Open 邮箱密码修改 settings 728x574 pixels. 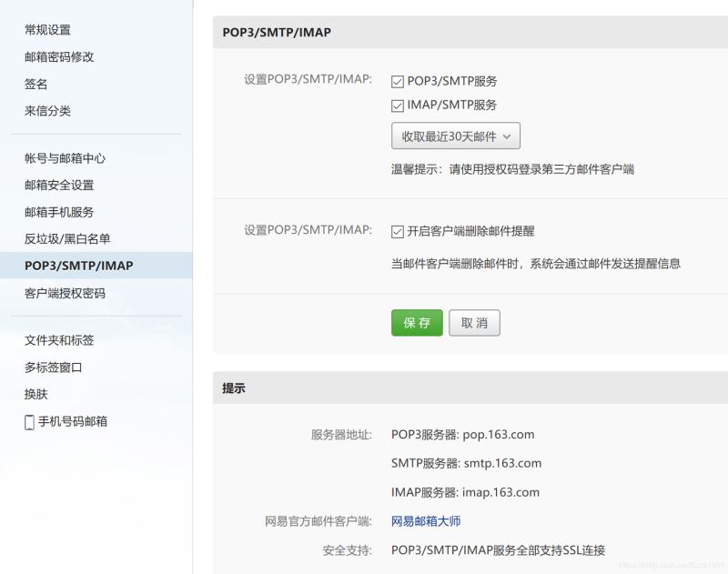(x=59, y=56)
